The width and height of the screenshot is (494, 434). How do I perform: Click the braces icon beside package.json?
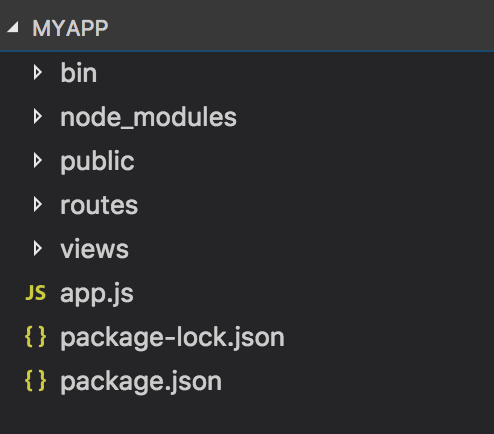(x=35, y=381)
